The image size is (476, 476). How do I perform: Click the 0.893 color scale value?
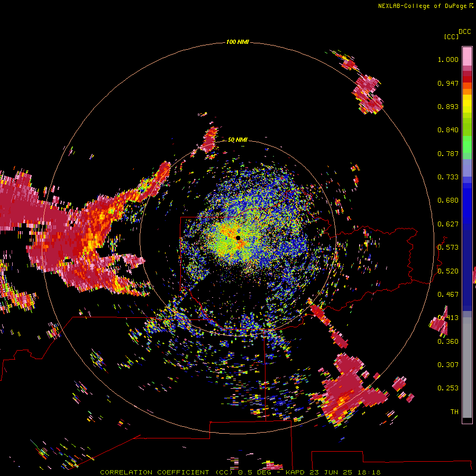tap(448, 106)
